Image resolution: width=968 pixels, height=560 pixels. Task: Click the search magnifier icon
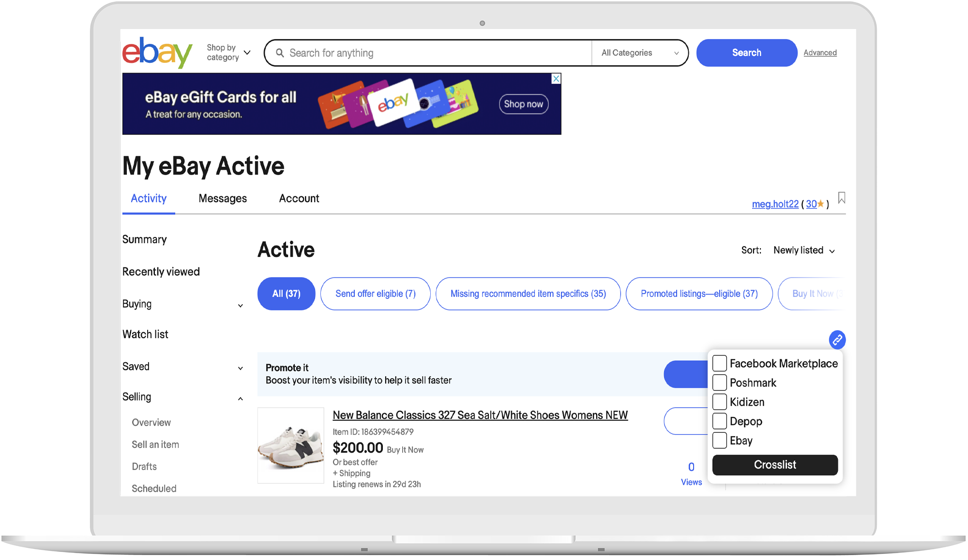click(280, 53)
